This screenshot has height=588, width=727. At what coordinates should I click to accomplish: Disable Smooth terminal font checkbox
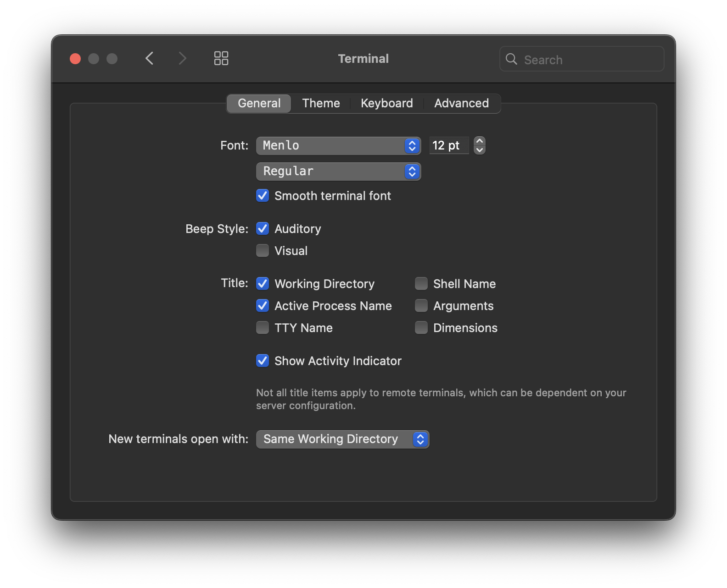263,196
